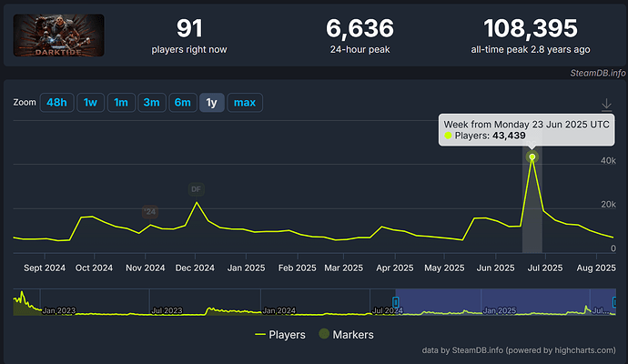Toggle the Markers series in legend

point(347,334)
